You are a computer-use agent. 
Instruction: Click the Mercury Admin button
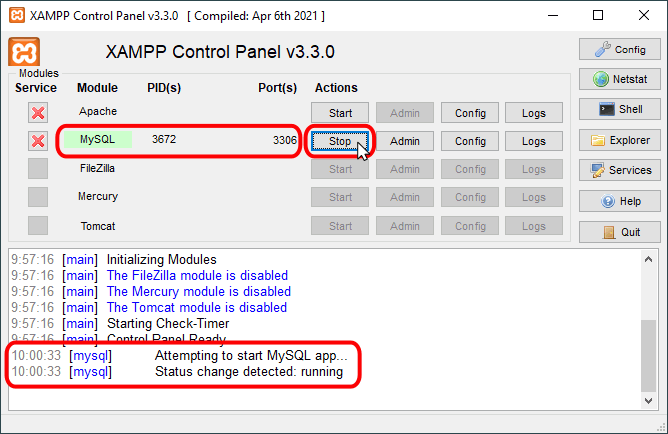coord(405,197)
